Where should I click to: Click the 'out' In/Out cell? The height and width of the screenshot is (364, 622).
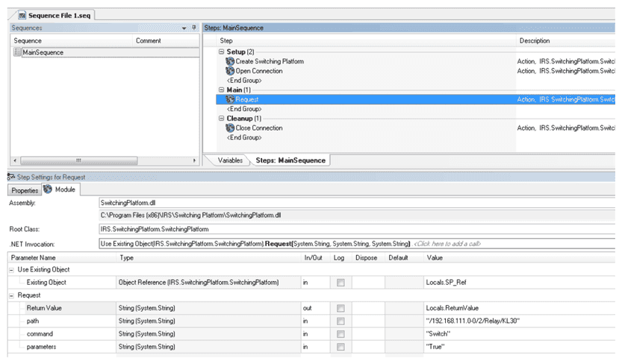pos(315,308)
